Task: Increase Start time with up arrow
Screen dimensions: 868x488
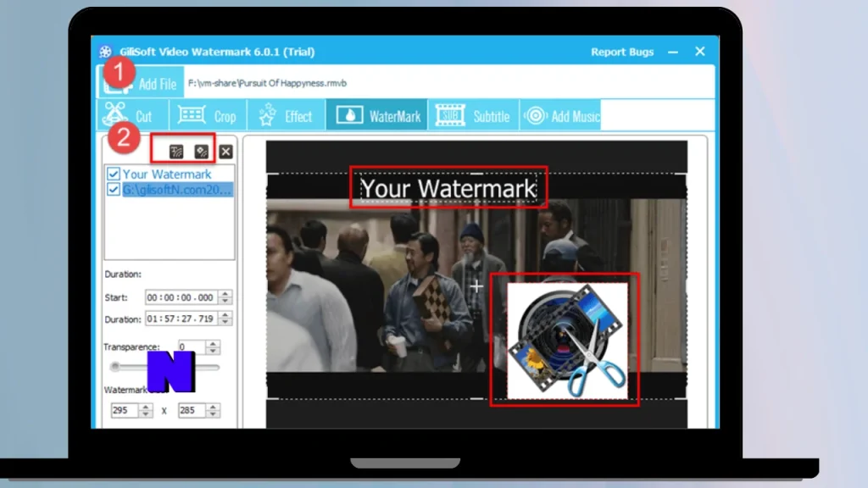Action: 225,293
